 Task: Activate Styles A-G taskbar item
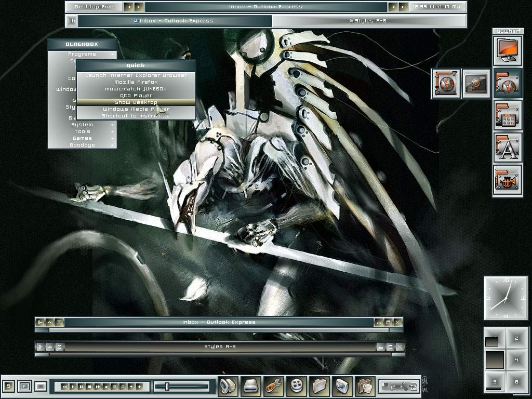369,21
